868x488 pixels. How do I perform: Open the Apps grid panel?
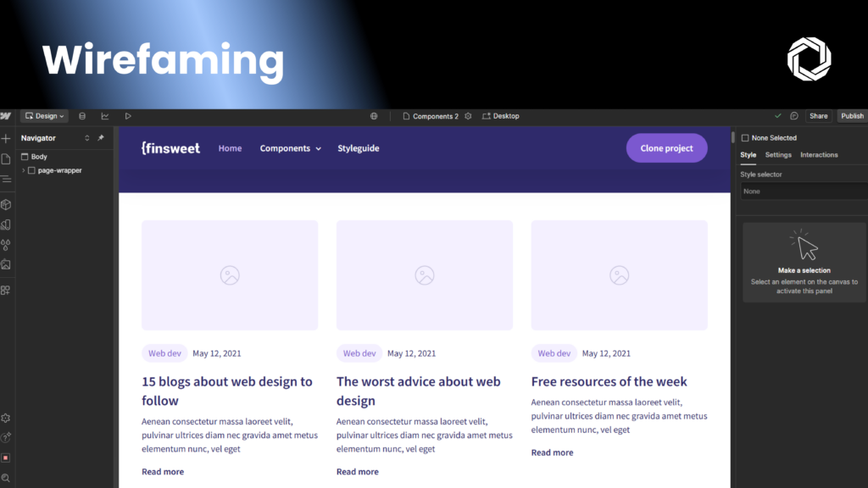[x=6, y=290]
